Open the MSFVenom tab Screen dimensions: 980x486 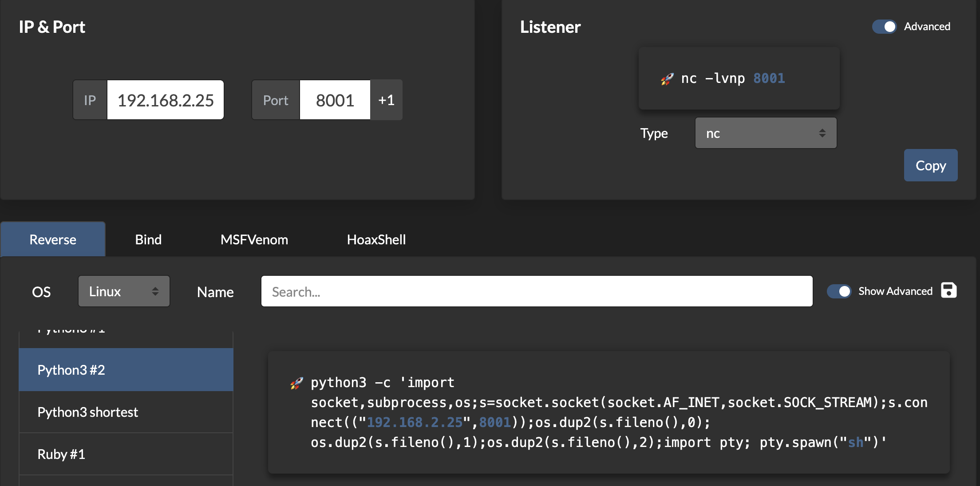point(254,239)
